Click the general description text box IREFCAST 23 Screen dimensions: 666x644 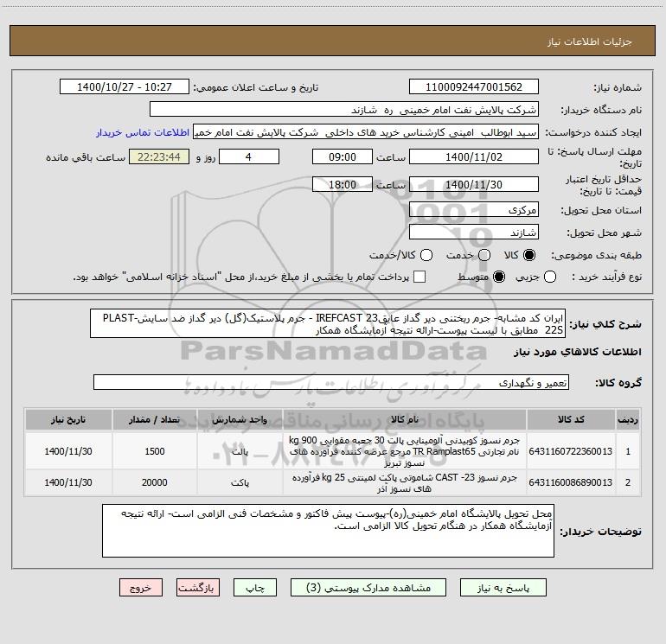click(x=328, y=323)
